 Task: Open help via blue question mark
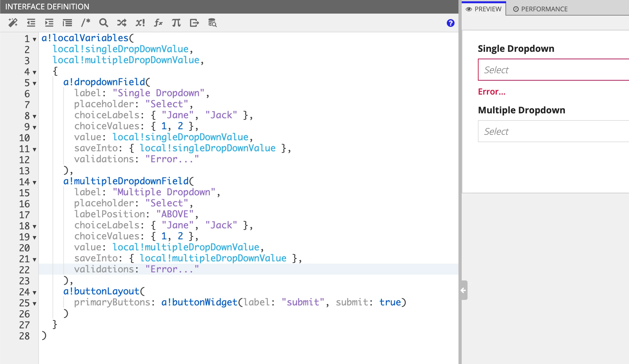451,23
